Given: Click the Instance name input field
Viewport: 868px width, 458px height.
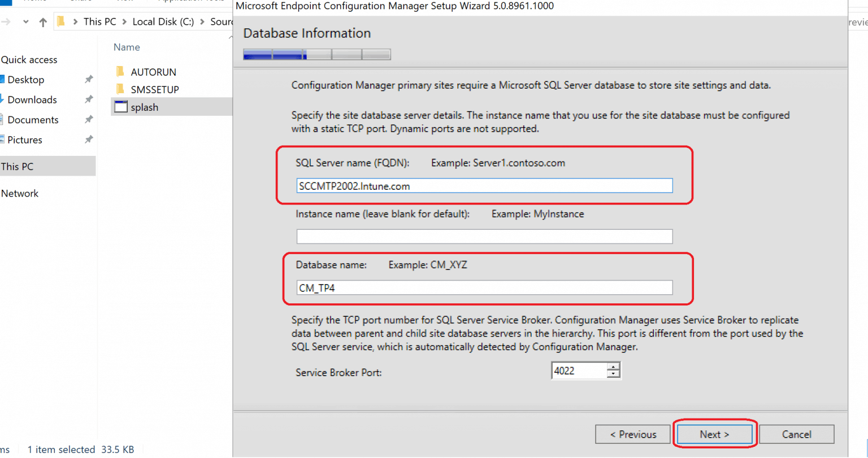Looking at the screenshot, I should [484, 236].
